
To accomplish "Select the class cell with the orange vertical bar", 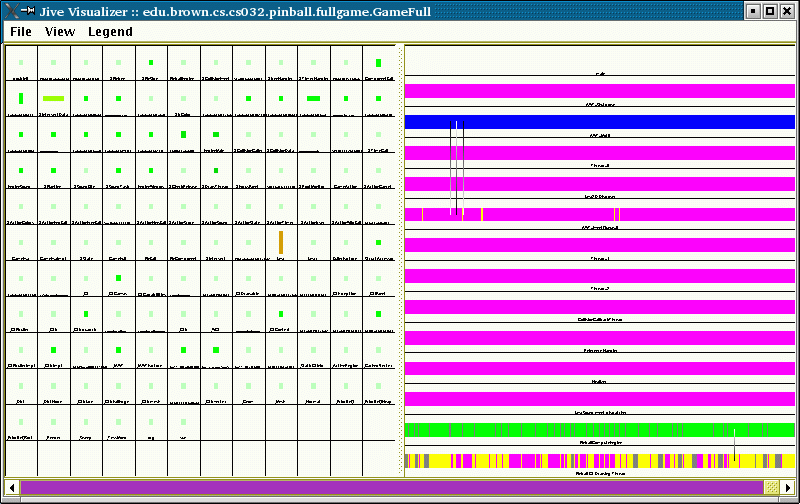I will 281,243.
